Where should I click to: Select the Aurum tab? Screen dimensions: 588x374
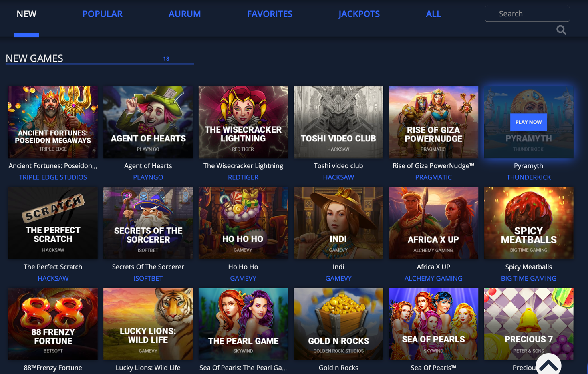(185, 14)
